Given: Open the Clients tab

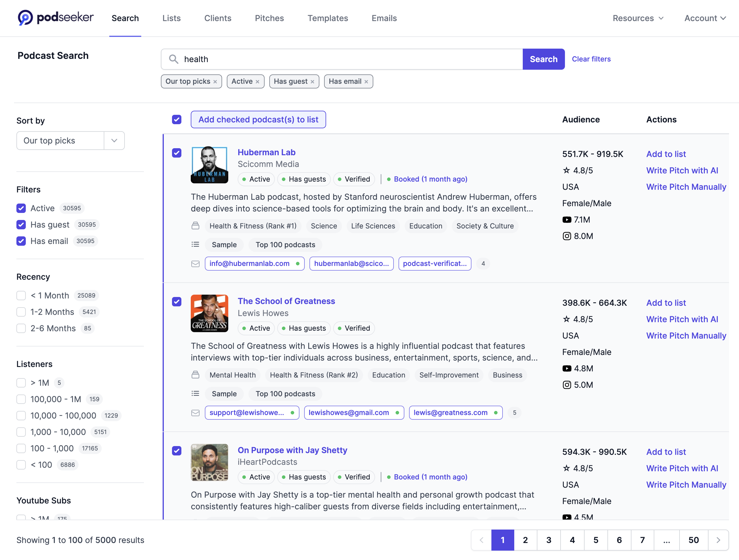Looking at the screenshot, I should [x=218, y=18].
